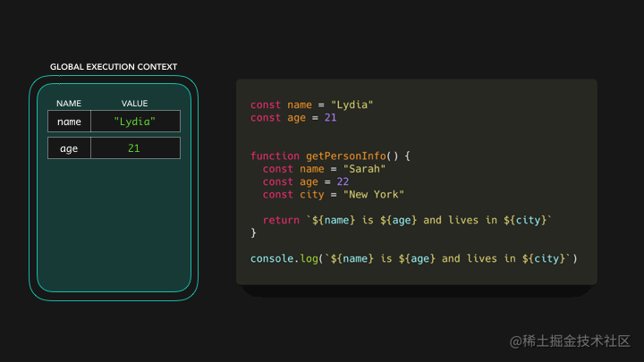Click the purple number 21 in the code

coord(330,118)
